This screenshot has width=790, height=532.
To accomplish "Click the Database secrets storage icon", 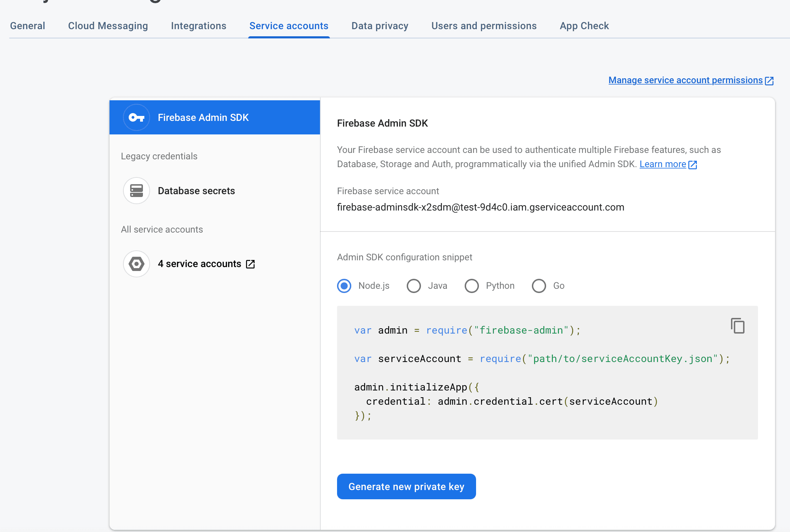I will pyautogui.click(x=137, y=191).
